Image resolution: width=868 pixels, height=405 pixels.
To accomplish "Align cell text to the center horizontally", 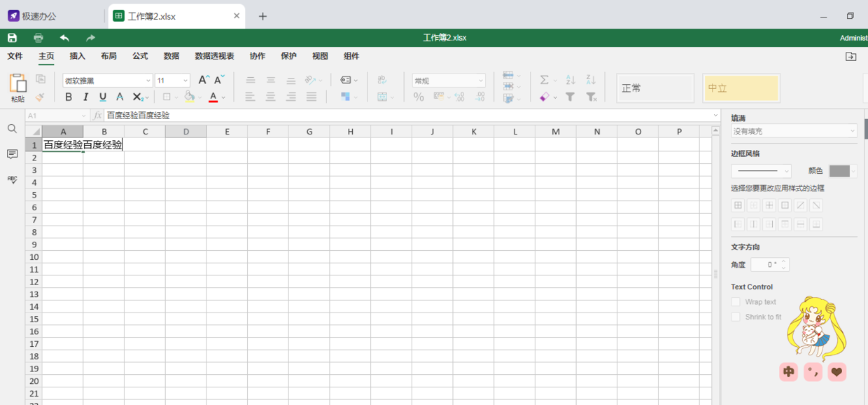I will [x=271, y=97].
